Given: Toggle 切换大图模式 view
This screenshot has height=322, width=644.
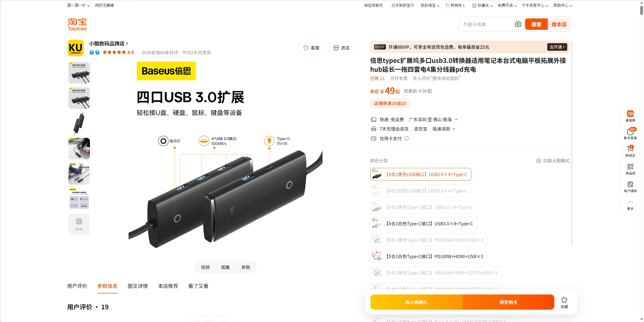Looking at the screenshot, I should click(553, 161).
